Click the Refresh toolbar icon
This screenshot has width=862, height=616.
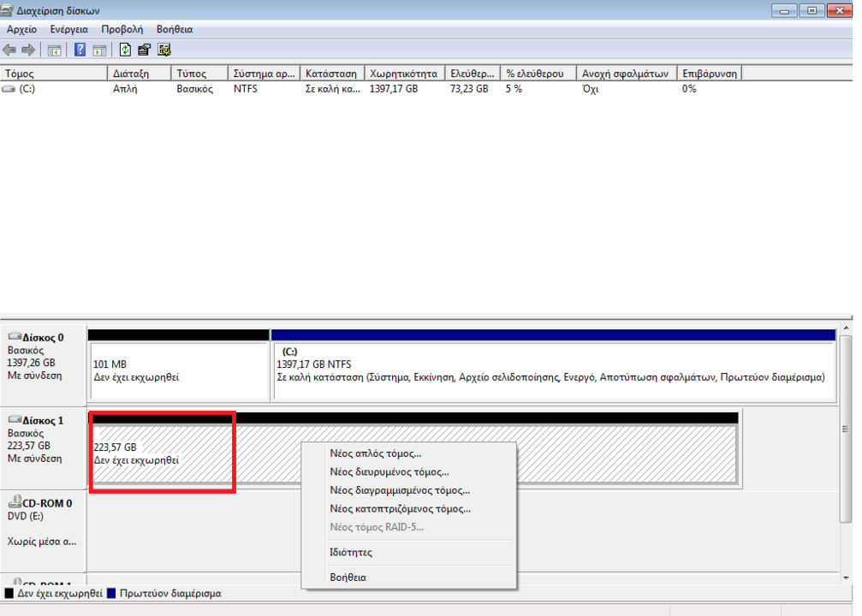pyautogui.click(x=125, y=50)
